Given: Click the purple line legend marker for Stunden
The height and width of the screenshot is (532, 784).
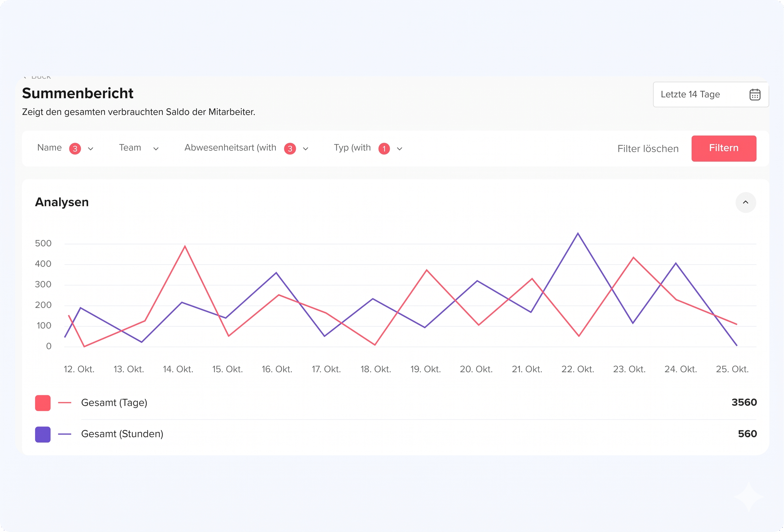Looking at the screenshot, I should tap(64, 434).
